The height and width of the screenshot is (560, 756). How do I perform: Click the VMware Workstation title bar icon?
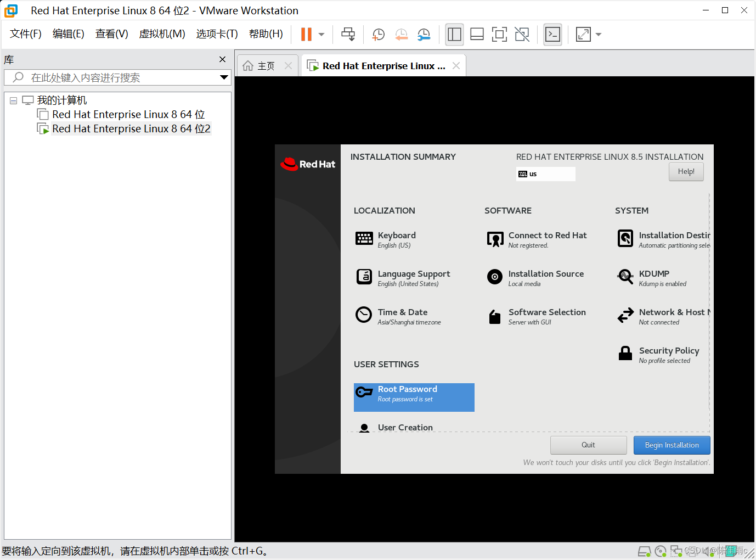click(11, 10)
